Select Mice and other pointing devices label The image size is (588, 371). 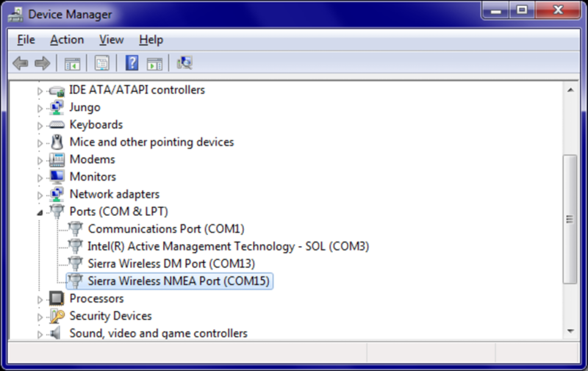tap(151, 142)
